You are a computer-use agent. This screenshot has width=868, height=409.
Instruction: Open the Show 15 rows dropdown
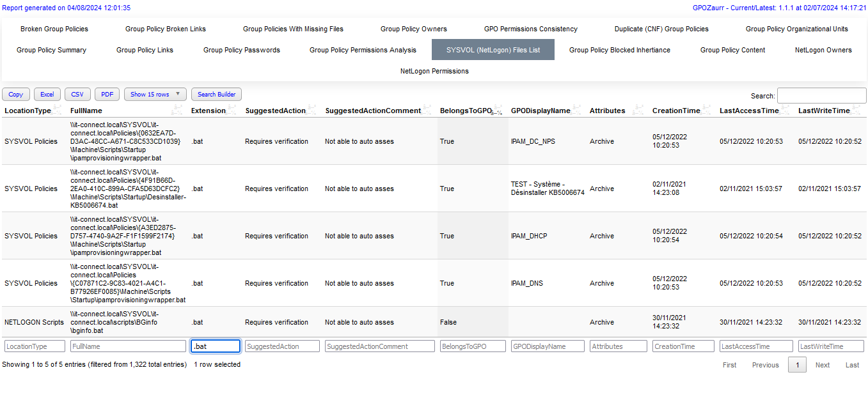pyautogui.click(x=155, y=94)
